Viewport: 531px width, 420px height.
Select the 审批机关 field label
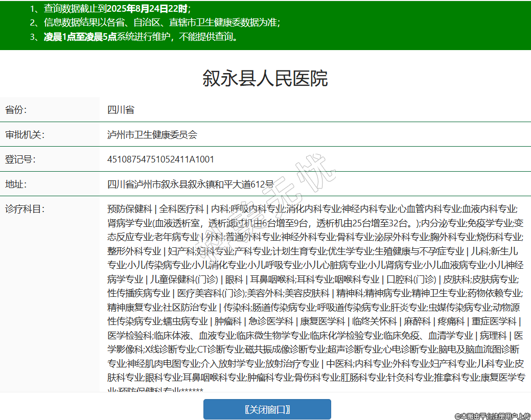point(25,135)
